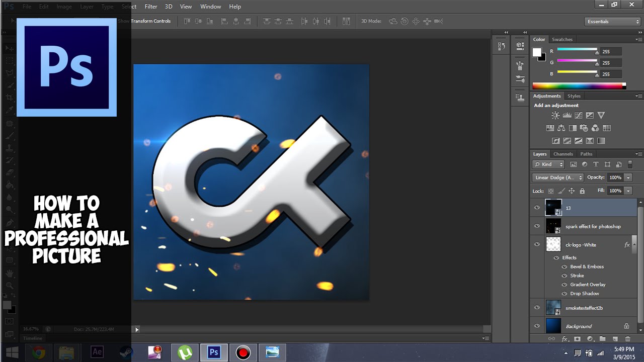Toggle visibility of Bevel & Emboss effect
Screen dimensions: 644x362
pos(565,266)
